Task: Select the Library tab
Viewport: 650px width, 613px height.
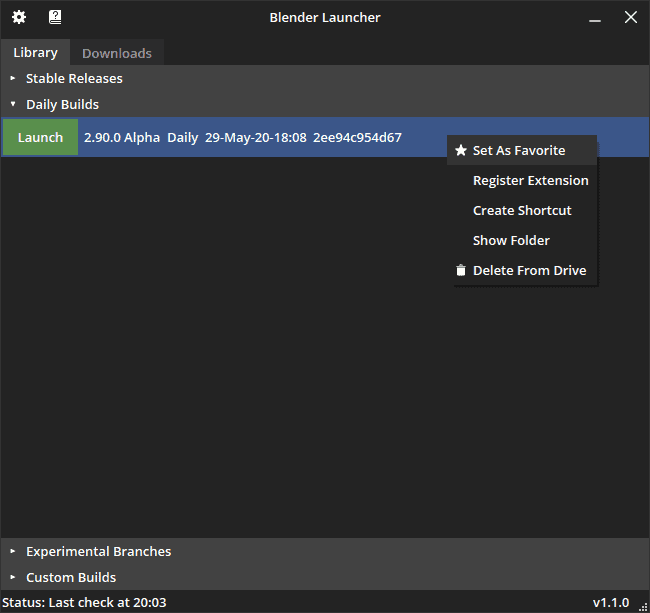Action: tap(35, 52)
